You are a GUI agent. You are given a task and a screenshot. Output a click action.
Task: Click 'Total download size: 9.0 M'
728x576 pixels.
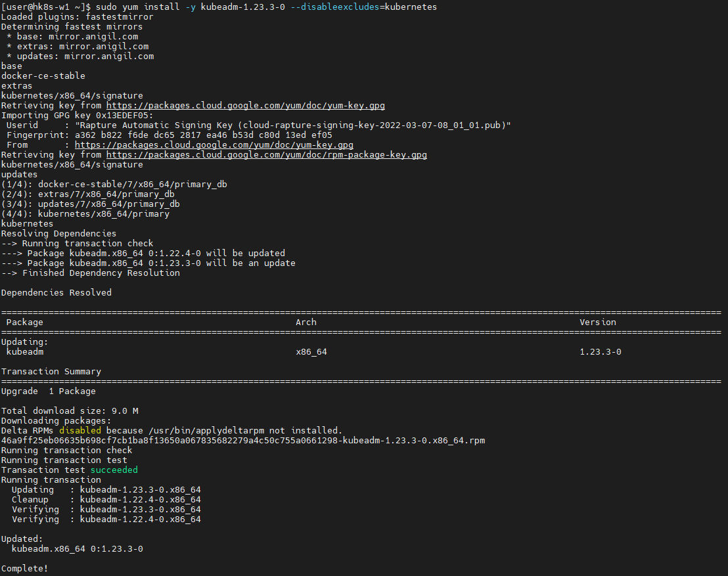click(x=70, y=410)
